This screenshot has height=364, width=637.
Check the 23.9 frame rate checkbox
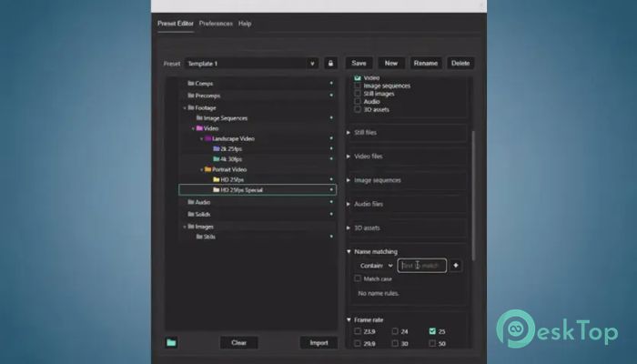[358, 331]
